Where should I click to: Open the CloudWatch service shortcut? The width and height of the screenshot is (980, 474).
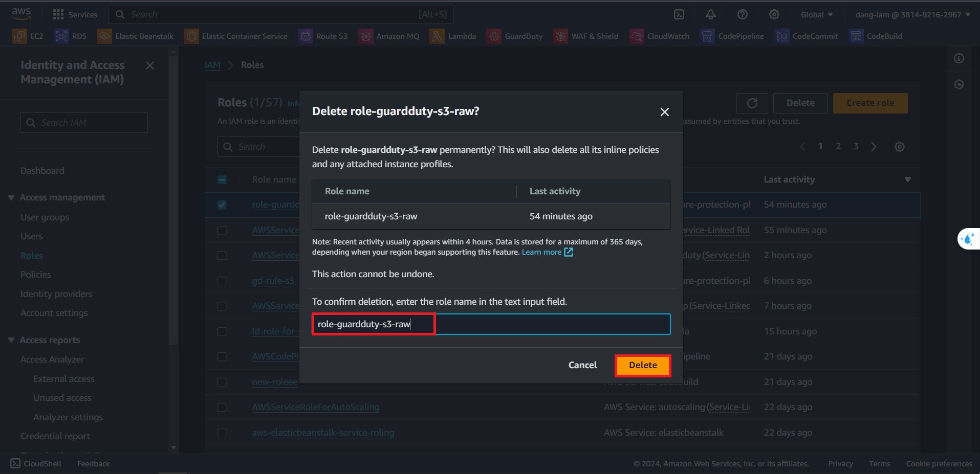pos(660,36)
